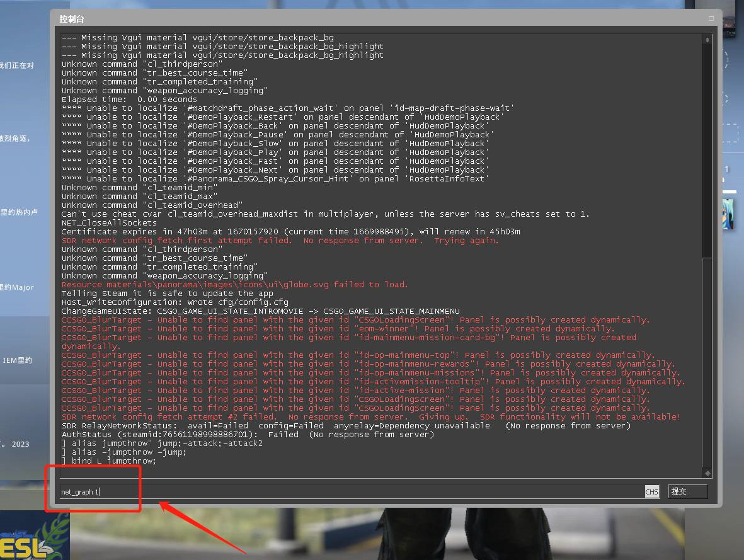Open the ESL logo tile behind console
The image size is (744, 560).
point(35,536)
